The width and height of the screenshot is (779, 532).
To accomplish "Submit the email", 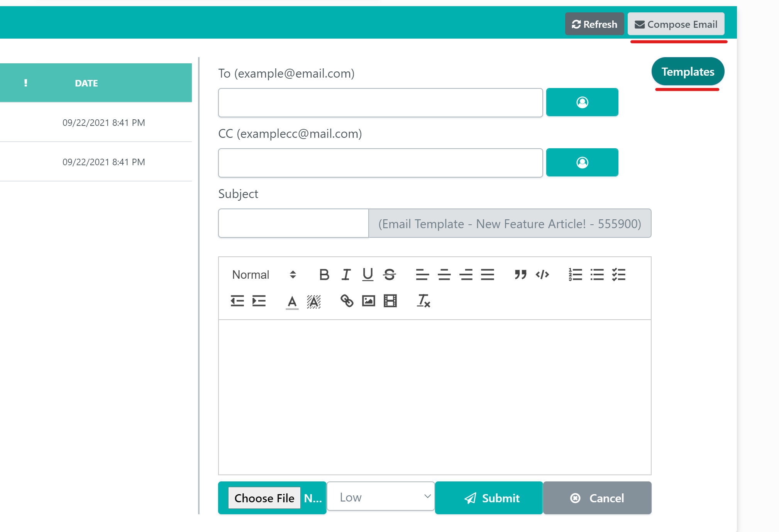I will point(489,498).
